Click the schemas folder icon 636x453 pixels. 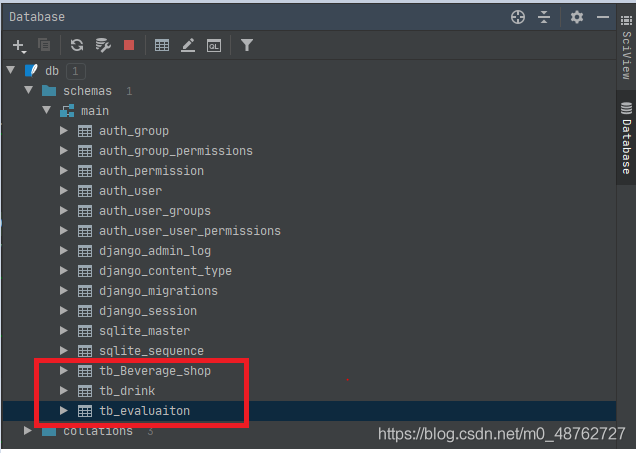[x=49, y=90]
